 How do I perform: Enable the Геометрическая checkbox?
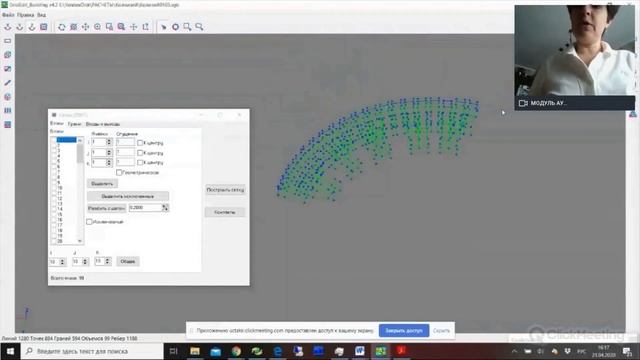point(119,173)
